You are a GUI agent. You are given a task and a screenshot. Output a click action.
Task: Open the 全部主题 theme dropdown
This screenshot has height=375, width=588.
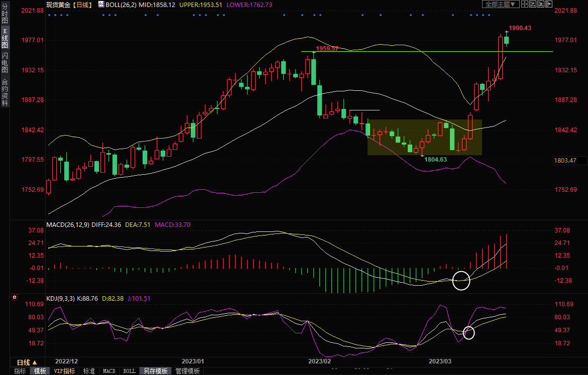coord(500,4)
